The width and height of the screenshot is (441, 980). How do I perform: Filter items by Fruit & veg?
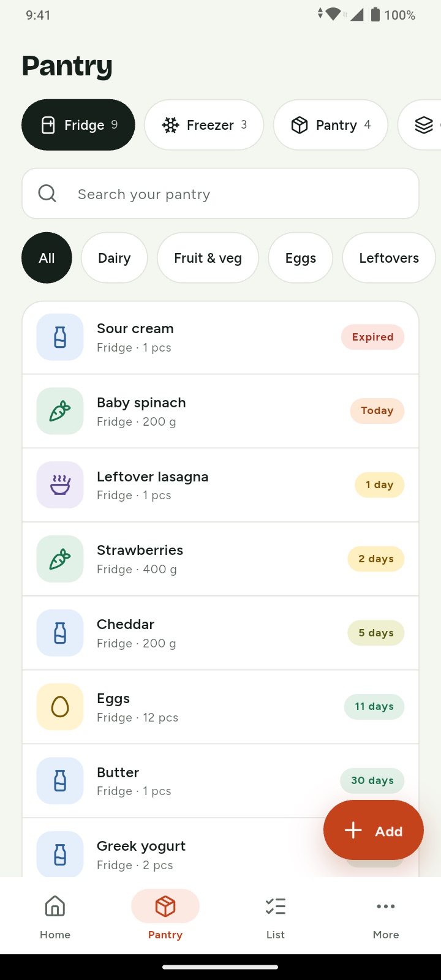point(208,258)
